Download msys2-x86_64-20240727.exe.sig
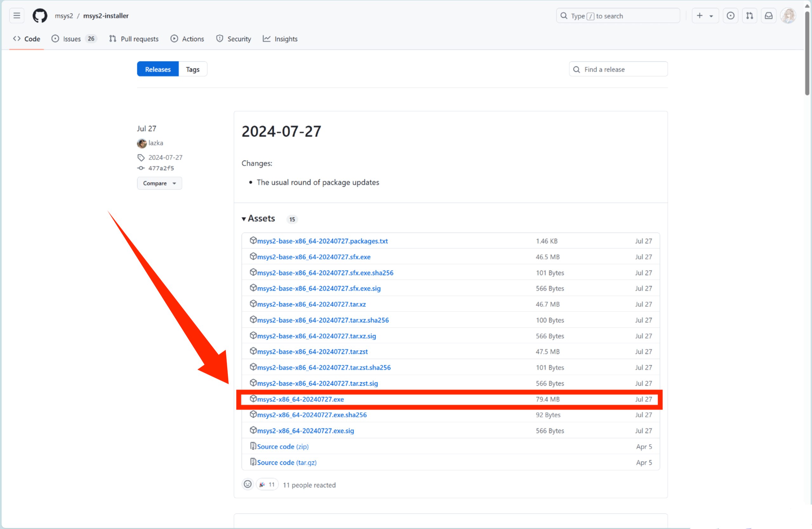The width and height of the screenshot is (812, 529). [x=306, y=431]
